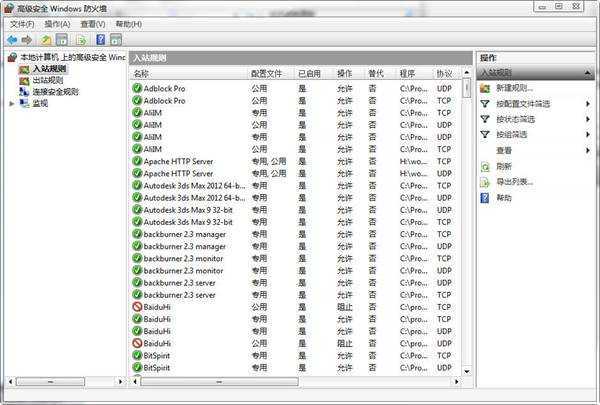Open the 操作(A) menu

[57, 24]
